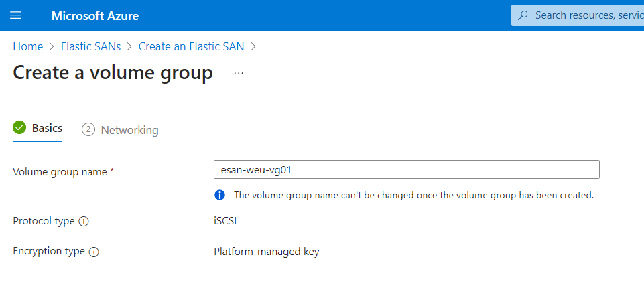Screen dimensions: 644x308
Task: Click the Networking step number circle
Action: tap(88, 130)
